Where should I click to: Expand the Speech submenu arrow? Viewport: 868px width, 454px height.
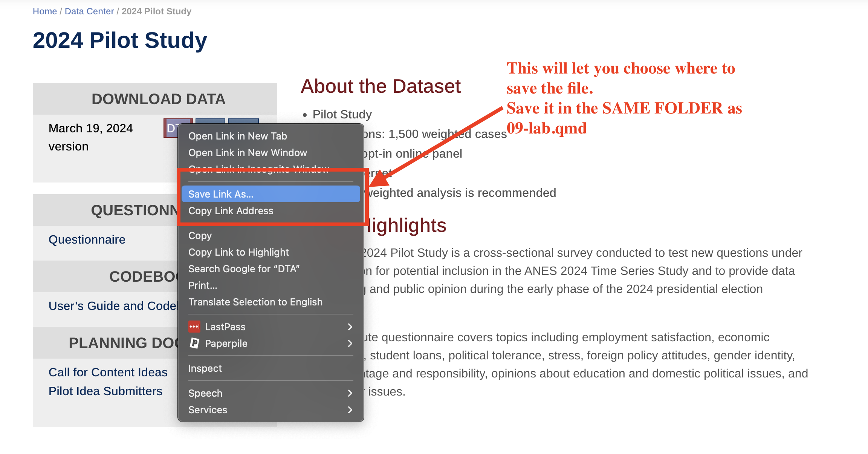[x=350, y=393]
